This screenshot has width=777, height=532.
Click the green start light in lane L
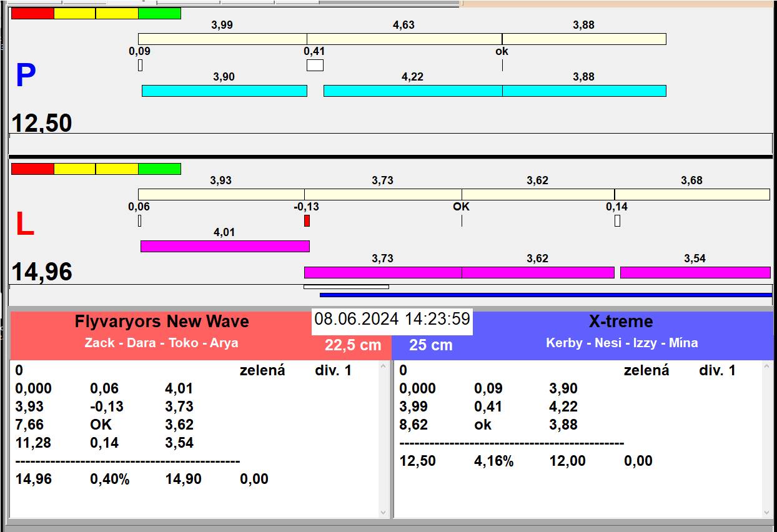[x=159, y=169]
